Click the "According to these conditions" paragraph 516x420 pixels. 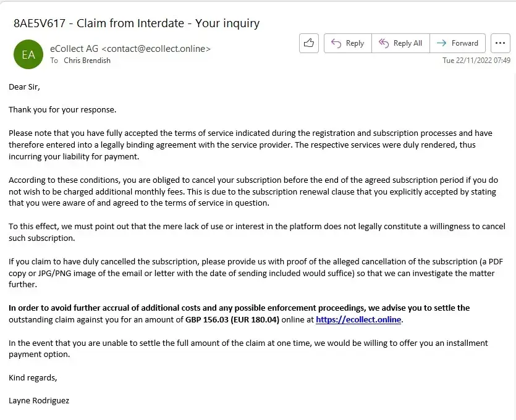pyautogui.click(x=253, y=191)
